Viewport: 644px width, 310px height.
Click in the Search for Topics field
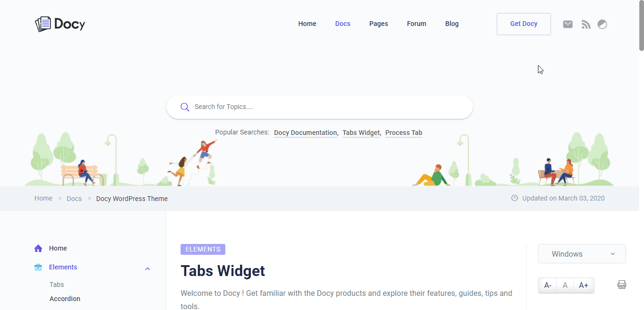[325, 107]
